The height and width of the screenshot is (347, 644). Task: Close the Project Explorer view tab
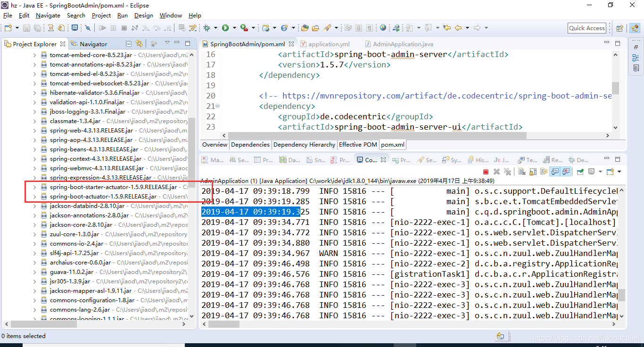[x=63, y=44]
